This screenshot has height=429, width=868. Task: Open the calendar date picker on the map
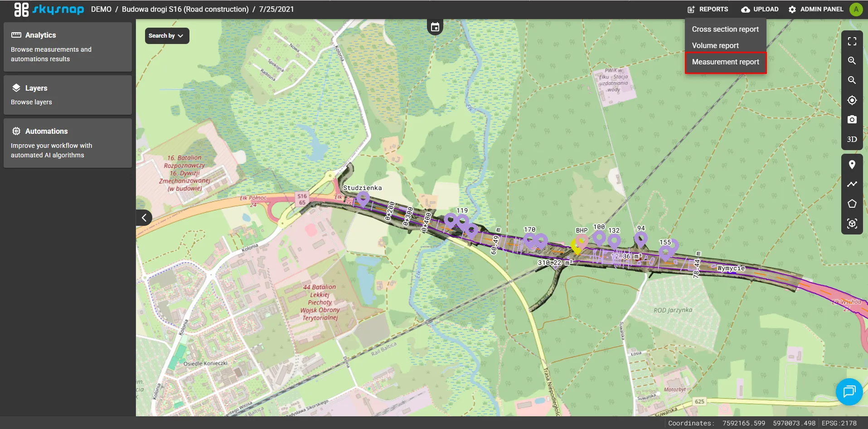coord(435,27)
